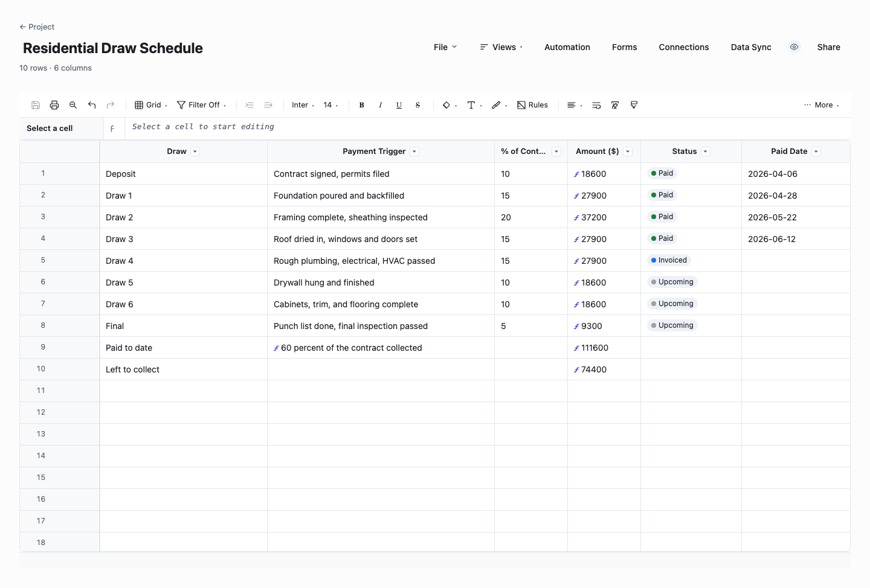Toggle strikethrough formatting
The image size is (870, 588).
click(x=418, y=105)
